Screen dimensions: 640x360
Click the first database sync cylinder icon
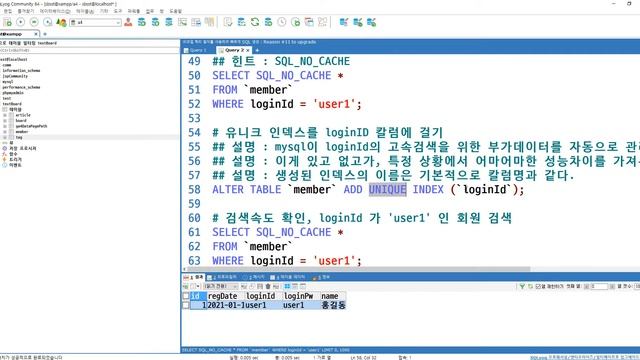[142, 22]
